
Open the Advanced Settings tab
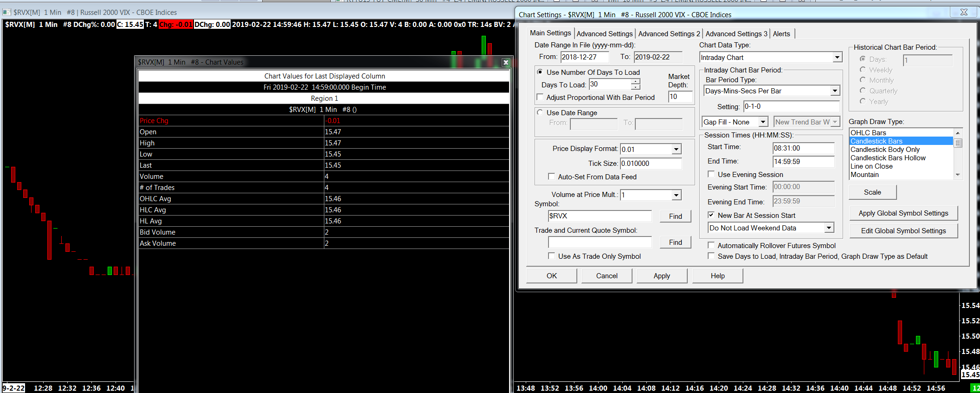[x=605, y=34]
